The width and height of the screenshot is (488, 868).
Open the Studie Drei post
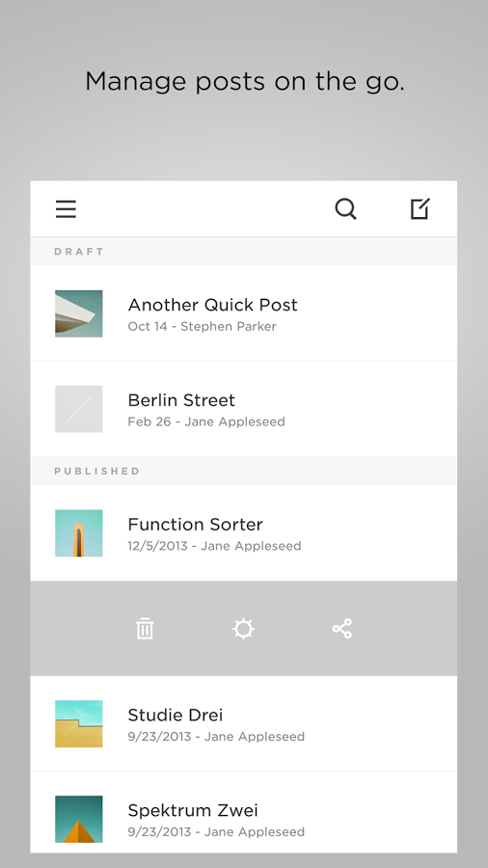pos(243,723)
